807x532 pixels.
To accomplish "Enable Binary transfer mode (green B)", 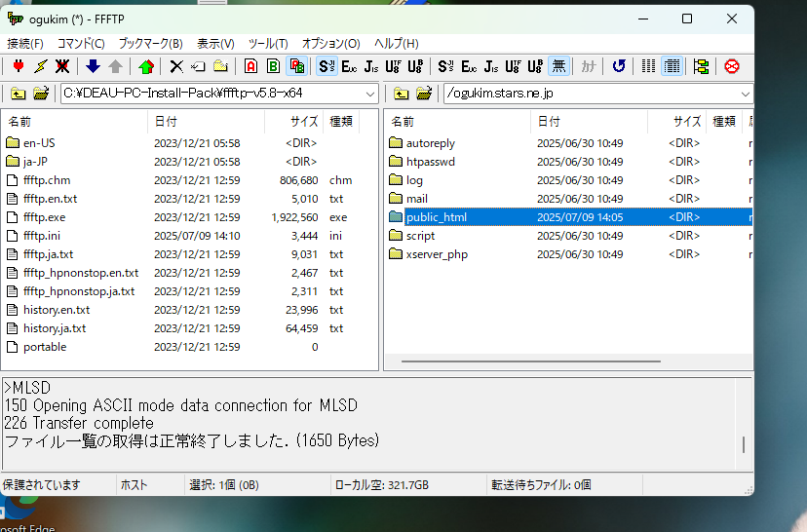I will pos(273,66).
